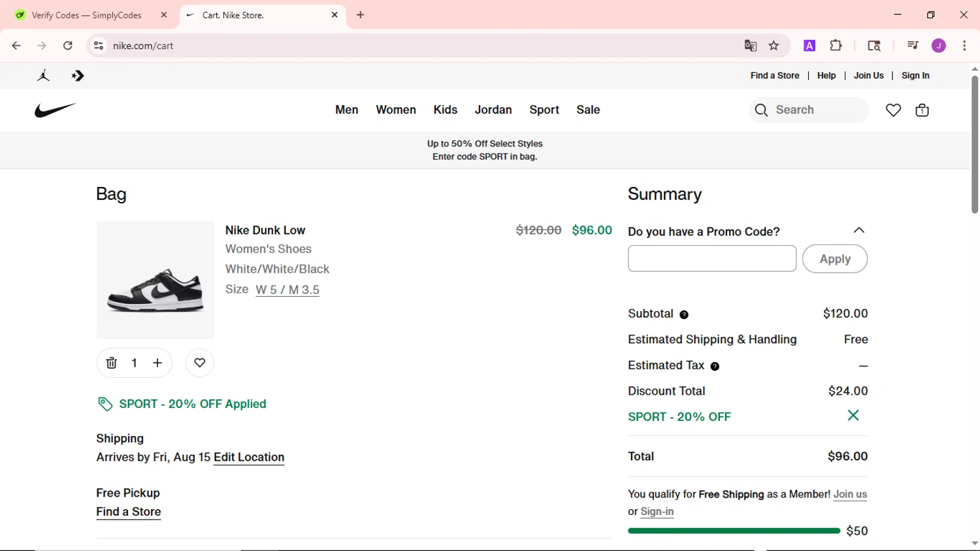Change size W 5 / M 3.5
Viewport: 980px width, 551px height.
(x=287, y=290)
